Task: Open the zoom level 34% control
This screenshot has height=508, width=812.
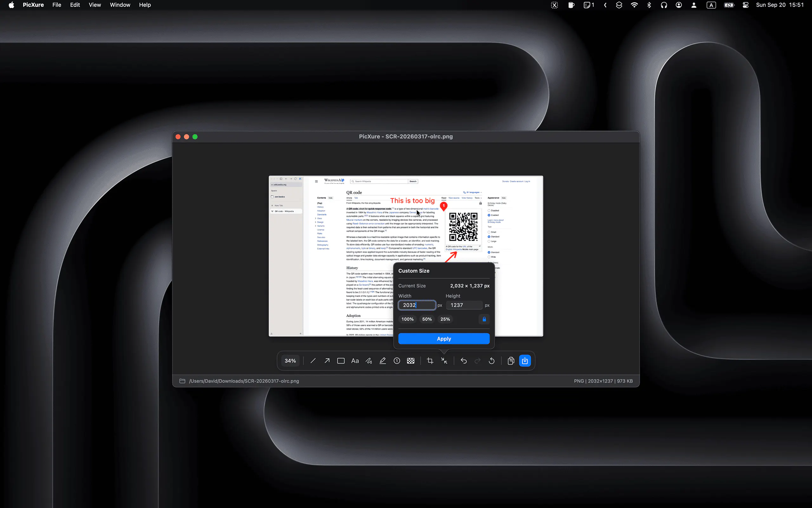Action: click(x=290, y=361)
